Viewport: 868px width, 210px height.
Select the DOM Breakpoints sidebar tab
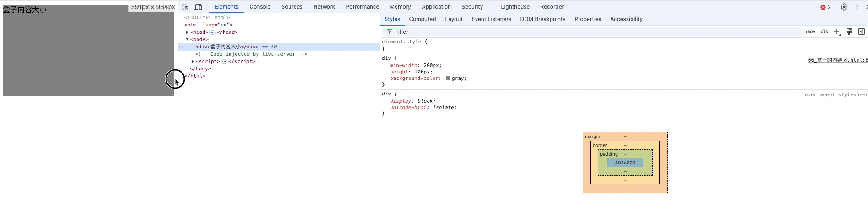click(x=542, y=19)
